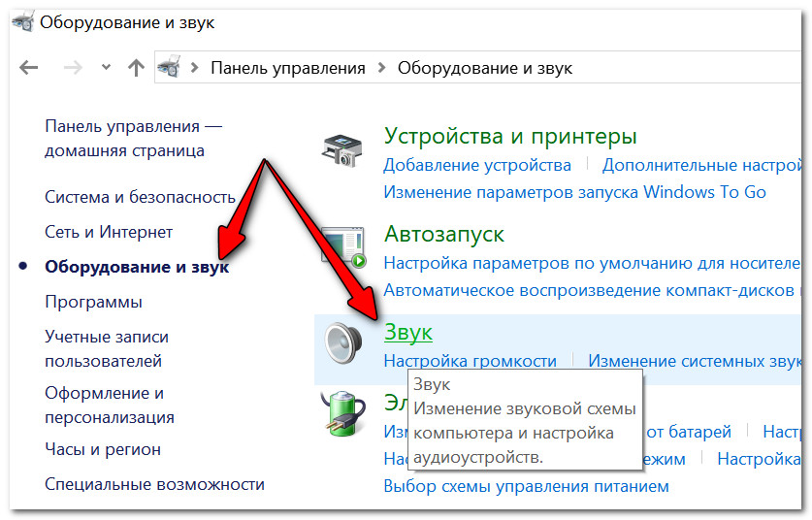Click Выбор схемы управления питанием link
The width and height of the screenshot is (812, 520).
(526, 486)
